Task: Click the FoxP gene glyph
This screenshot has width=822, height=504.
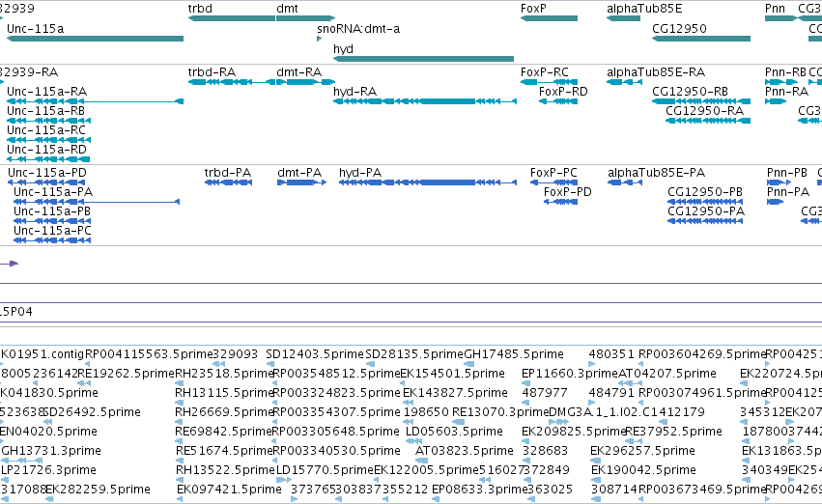Action: 549,18
